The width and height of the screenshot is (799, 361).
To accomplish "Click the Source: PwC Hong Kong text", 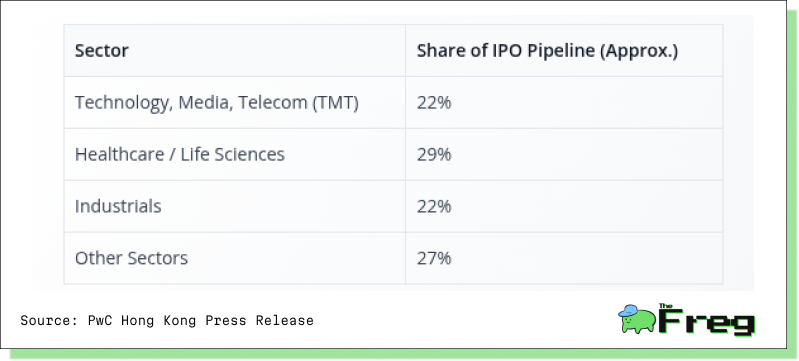I will 108,321.
